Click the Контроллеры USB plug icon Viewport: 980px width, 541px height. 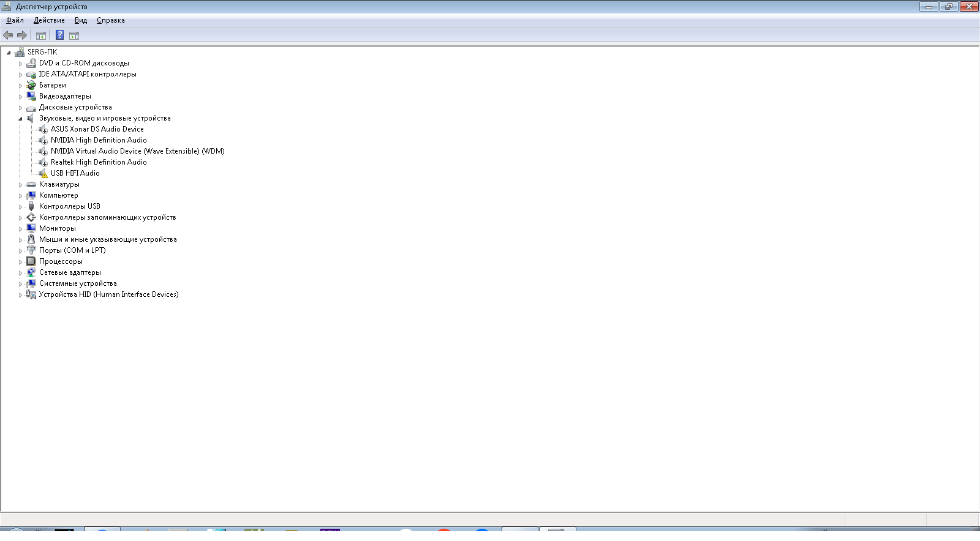coord(31,206)
